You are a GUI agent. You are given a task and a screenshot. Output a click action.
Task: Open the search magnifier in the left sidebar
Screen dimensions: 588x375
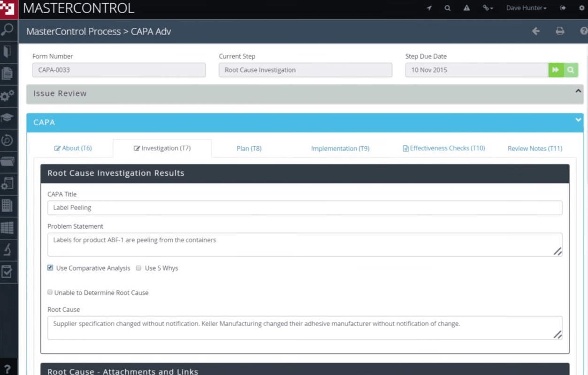7,29
